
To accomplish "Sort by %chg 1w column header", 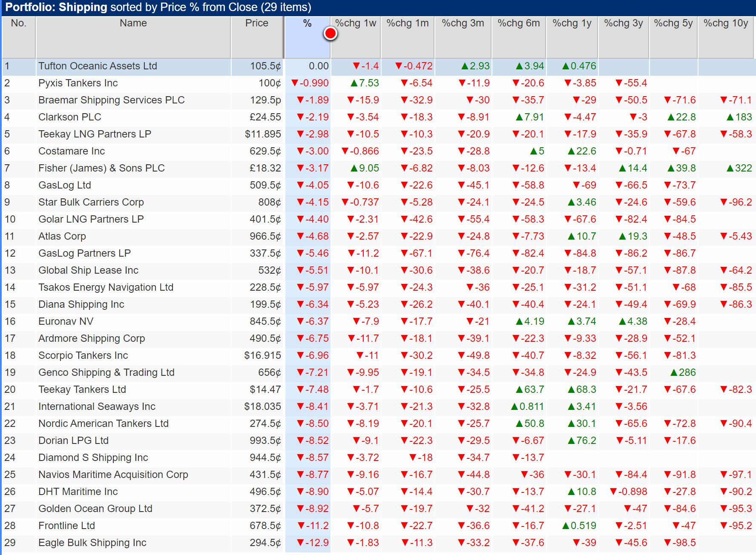I will click(356, 37).
